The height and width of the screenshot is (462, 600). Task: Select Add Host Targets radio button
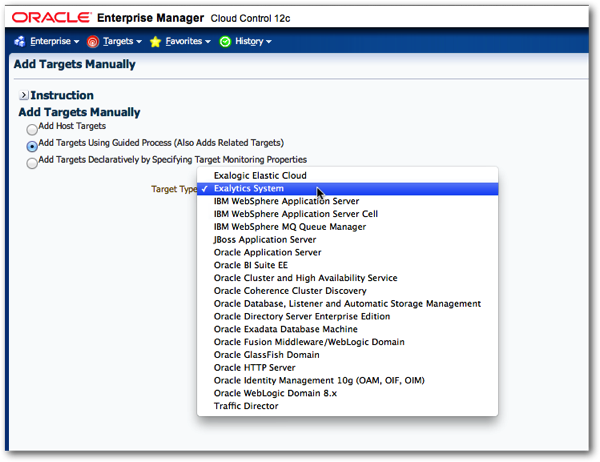32,129
